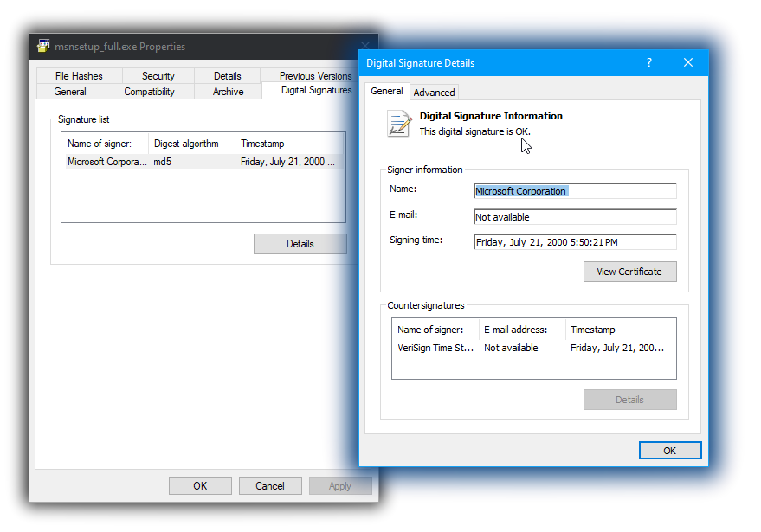Click the digital signature certificate icon

pos(398,124)
